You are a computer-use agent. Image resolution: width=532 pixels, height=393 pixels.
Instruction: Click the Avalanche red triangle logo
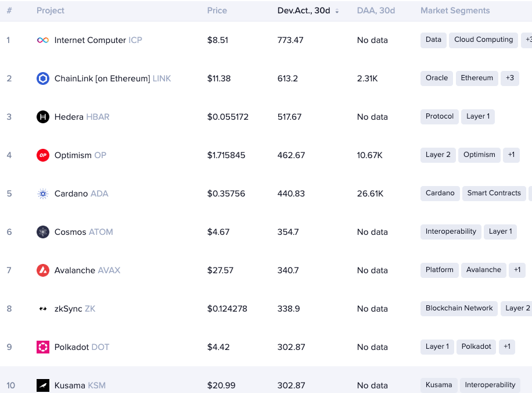pos(43,270)
